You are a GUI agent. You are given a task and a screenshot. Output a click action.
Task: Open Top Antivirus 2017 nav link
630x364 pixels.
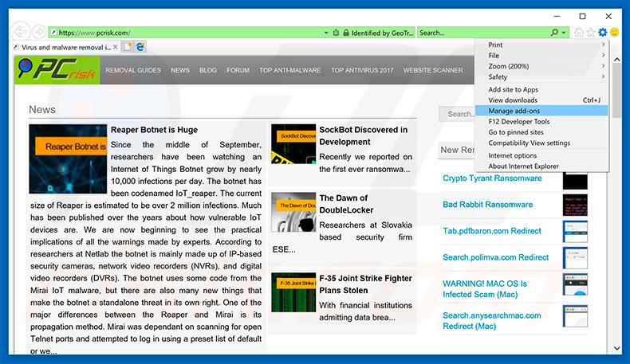tap(362, 70)
